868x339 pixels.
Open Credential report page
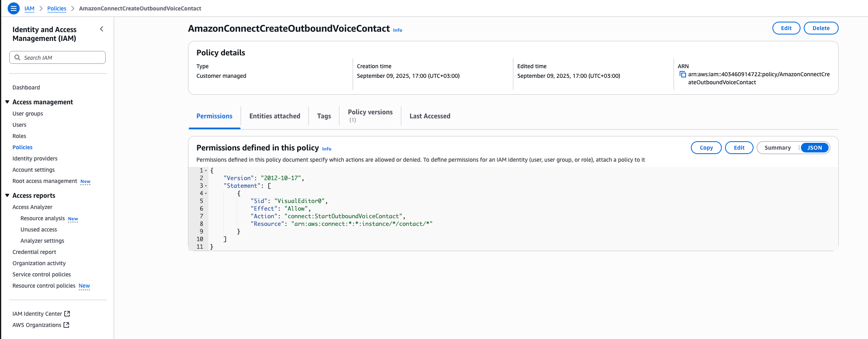pyautogui.click(x=34, y=252)
